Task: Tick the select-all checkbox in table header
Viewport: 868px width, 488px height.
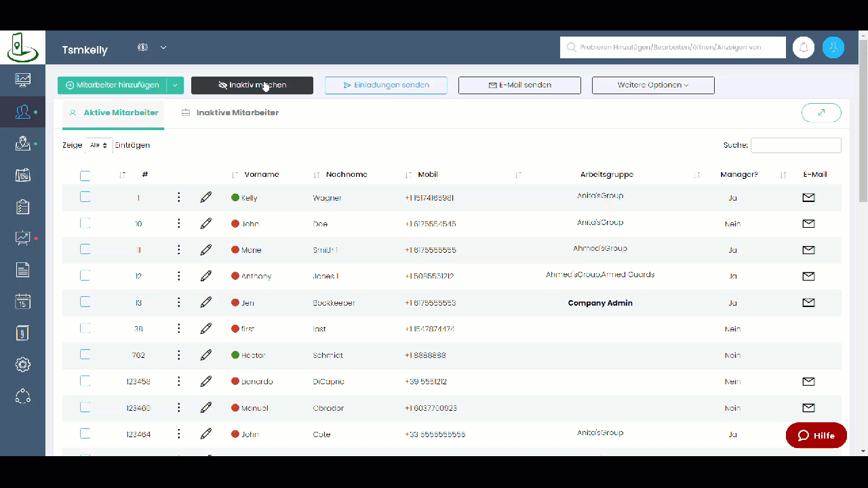Action: 85,176
